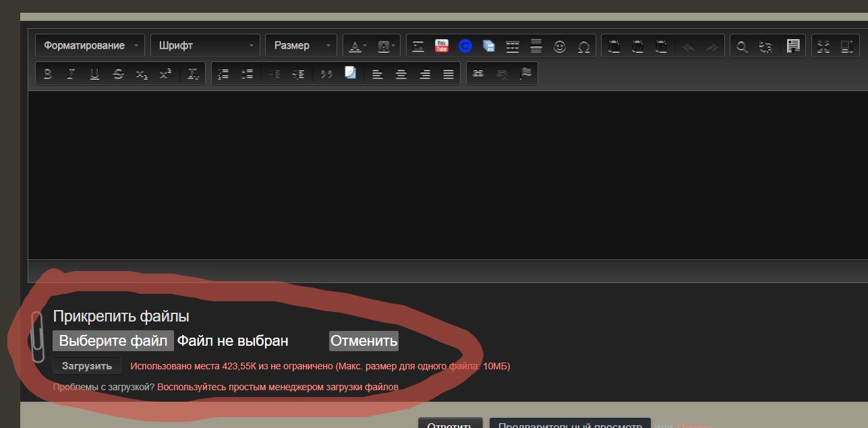Remove the hyperlink
The height and width of the screenshot is (428, 868).
502,73
